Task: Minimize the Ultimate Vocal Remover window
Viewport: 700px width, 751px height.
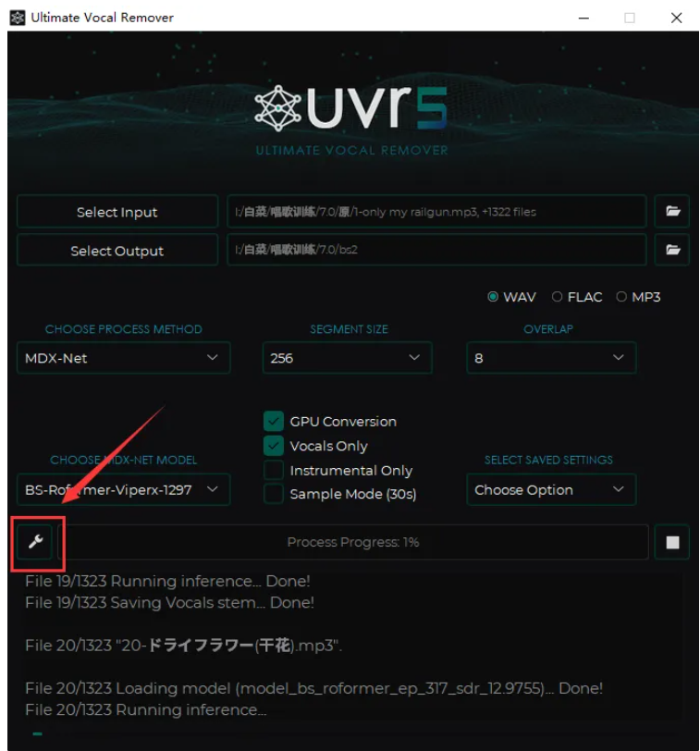Action: click(x=583, y=18)
